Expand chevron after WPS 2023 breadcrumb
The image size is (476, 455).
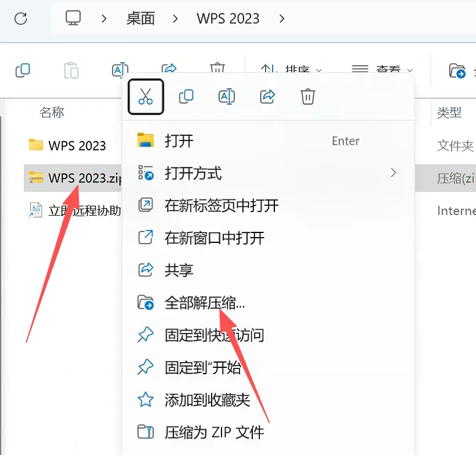pos(282,19)
